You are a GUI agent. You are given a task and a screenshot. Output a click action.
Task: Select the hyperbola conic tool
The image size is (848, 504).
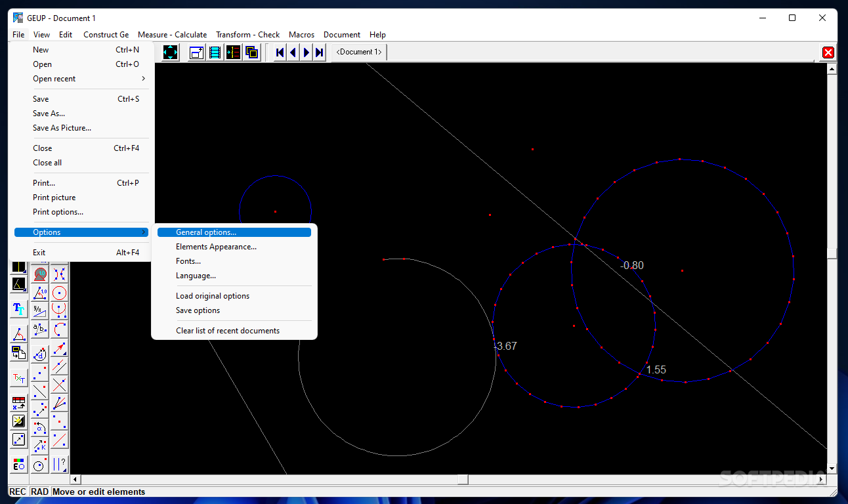point(60,275)
